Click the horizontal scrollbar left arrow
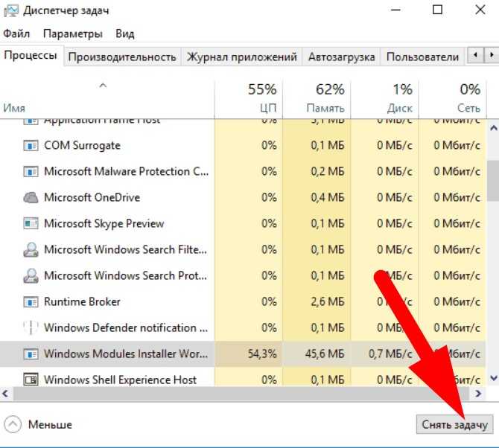The width and height of the screenshot is (499, 448). pyautogui.click(x=5, y=394)
